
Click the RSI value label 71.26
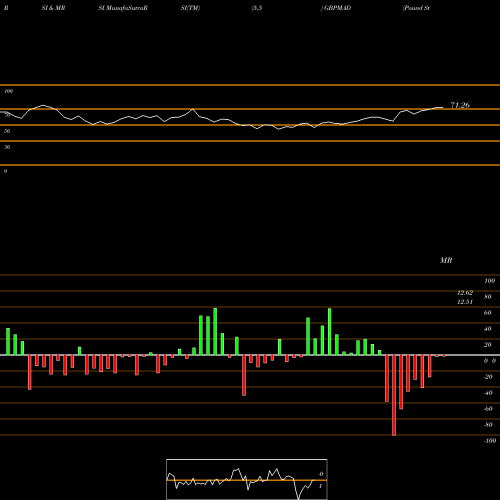point(460,105)
